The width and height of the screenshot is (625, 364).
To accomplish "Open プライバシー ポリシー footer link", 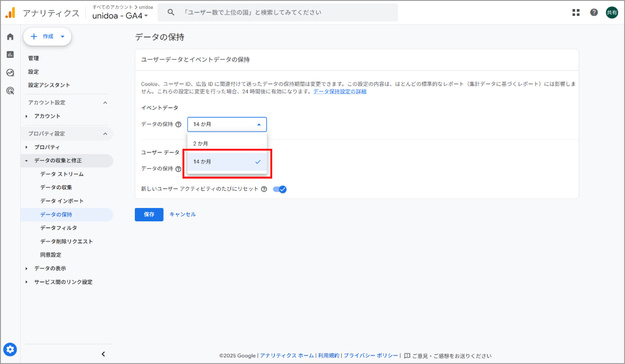I will [370, 355].
